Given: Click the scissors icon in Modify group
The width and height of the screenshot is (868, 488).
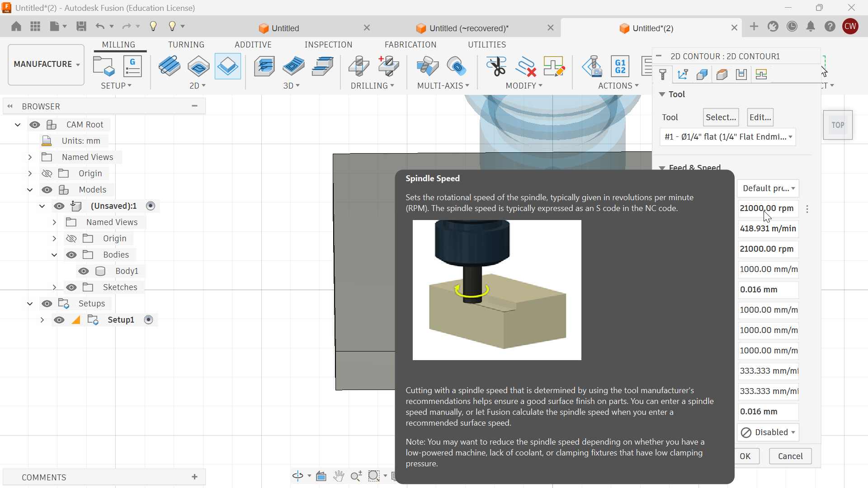Looking at the screenshot, I should pyautogui.click(x=496, y=66).
